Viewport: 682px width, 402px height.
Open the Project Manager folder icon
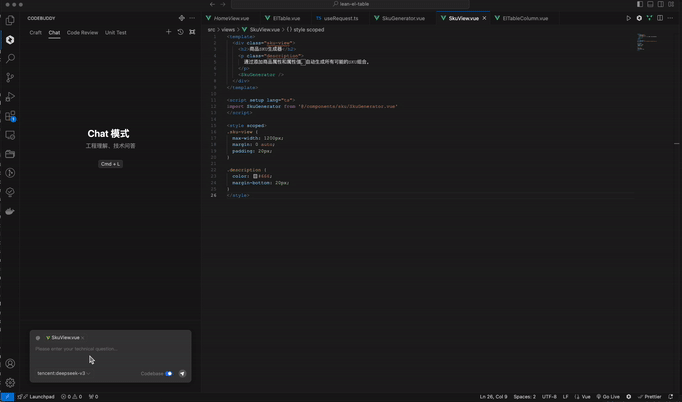tap(10, 154)
